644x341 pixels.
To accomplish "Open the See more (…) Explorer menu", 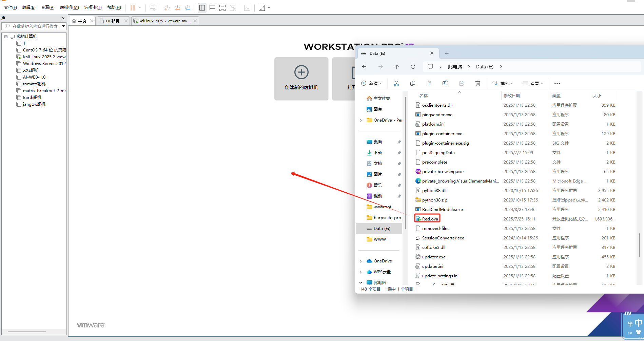I will click(x=557, y=83).
